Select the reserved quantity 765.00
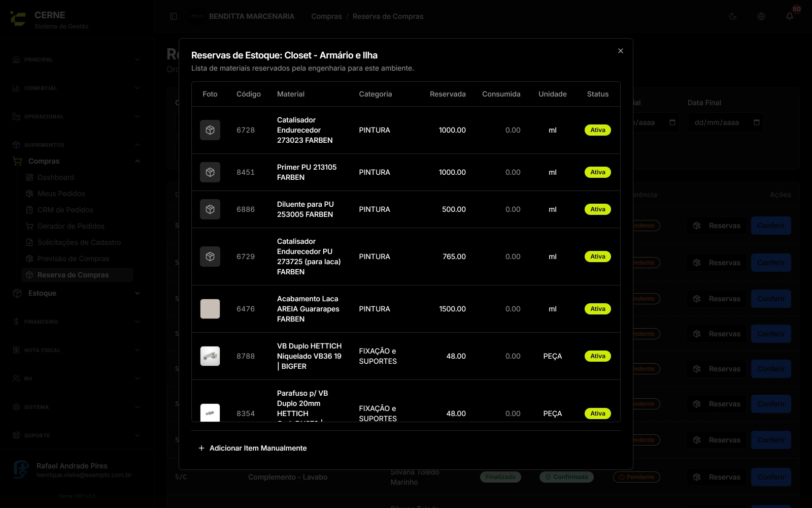Screen dimensions: 812x508 pos(454,257)
